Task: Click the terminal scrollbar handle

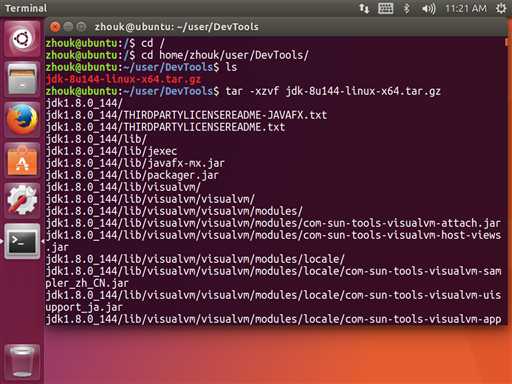Action: tap(506, 42)
